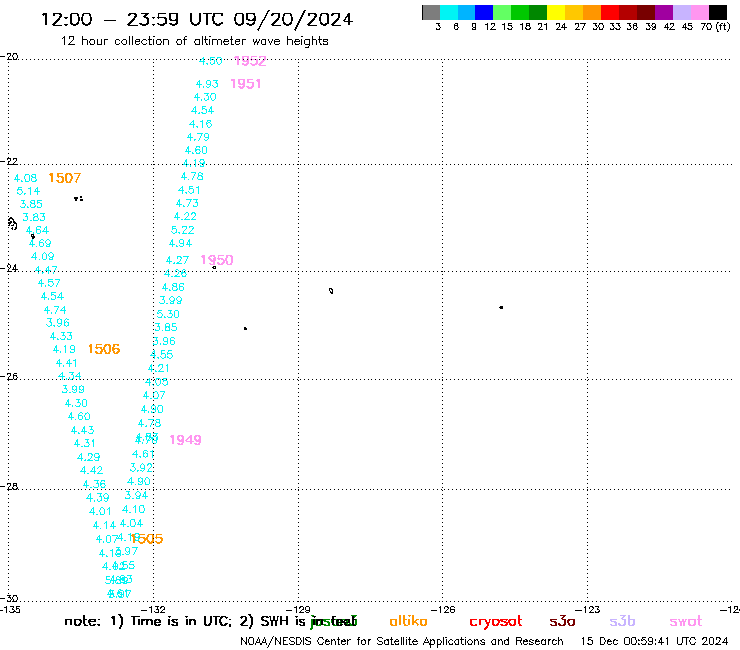The height and width of the screenshot is (650, 740).
Task: Click the 4.31 wave height value
Action: pyautogui.click(x=84, y=443)
